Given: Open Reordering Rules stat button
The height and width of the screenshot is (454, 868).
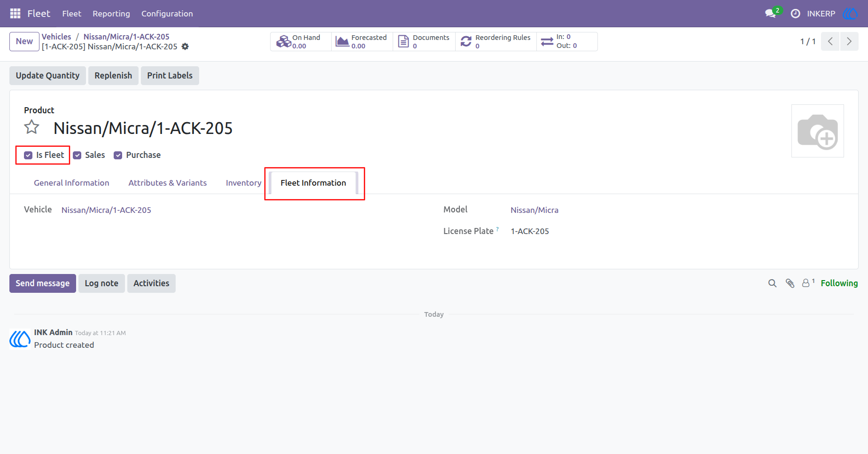Looking at the screenshot, I should click(x=496, y=41).
